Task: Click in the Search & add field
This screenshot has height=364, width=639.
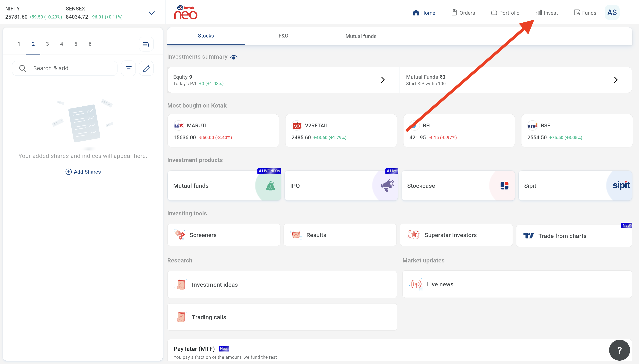Action: (x=64, y=68)
